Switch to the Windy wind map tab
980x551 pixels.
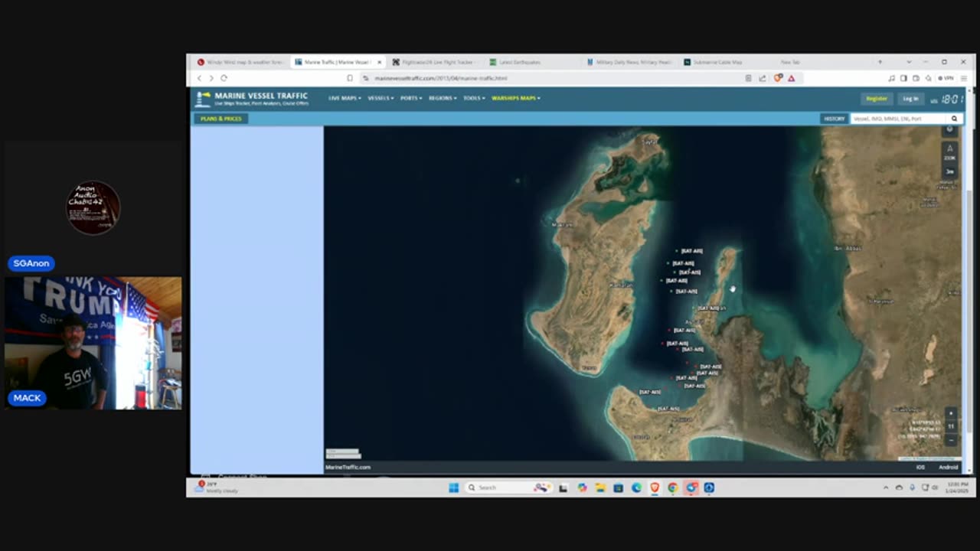[x=240, y=62]
